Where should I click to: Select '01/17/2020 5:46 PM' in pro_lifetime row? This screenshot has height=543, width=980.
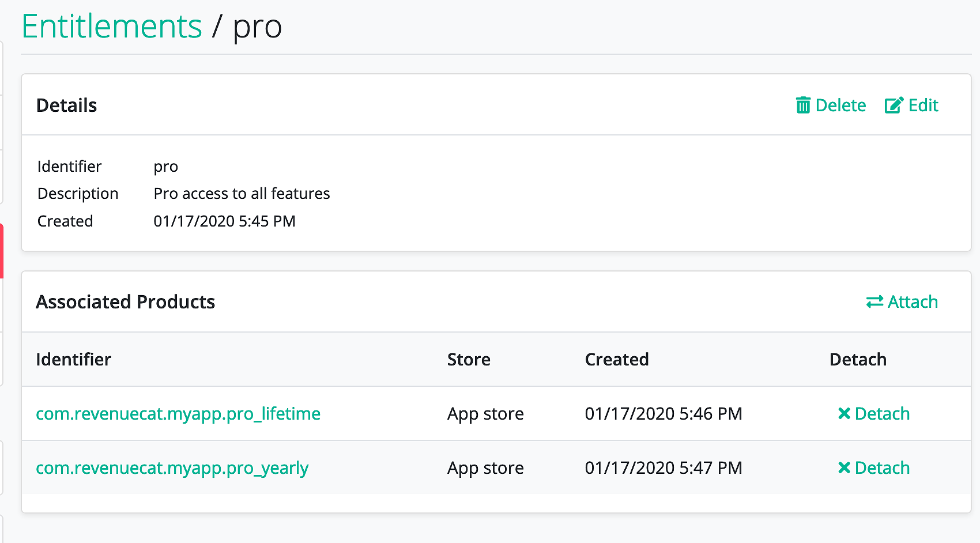664,414
